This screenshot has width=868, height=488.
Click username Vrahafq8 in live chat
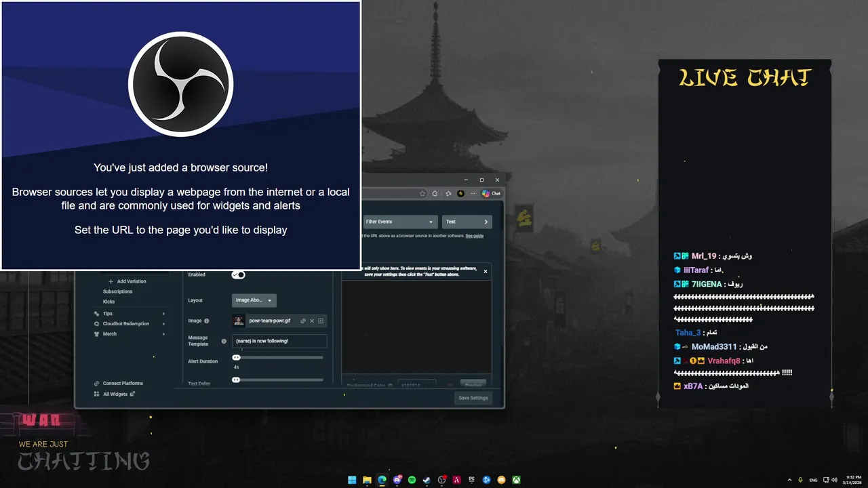click(724, 361)
